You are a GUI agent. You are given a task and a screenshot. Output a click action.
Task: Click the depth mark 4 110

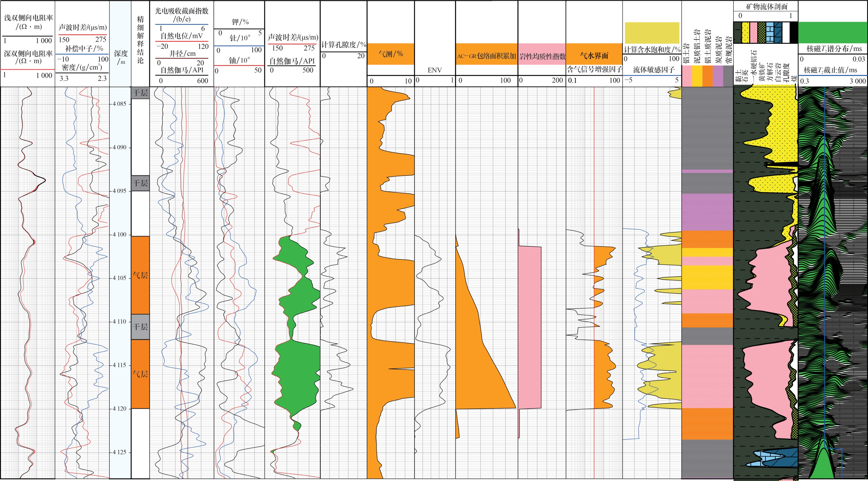click(119, 321)
